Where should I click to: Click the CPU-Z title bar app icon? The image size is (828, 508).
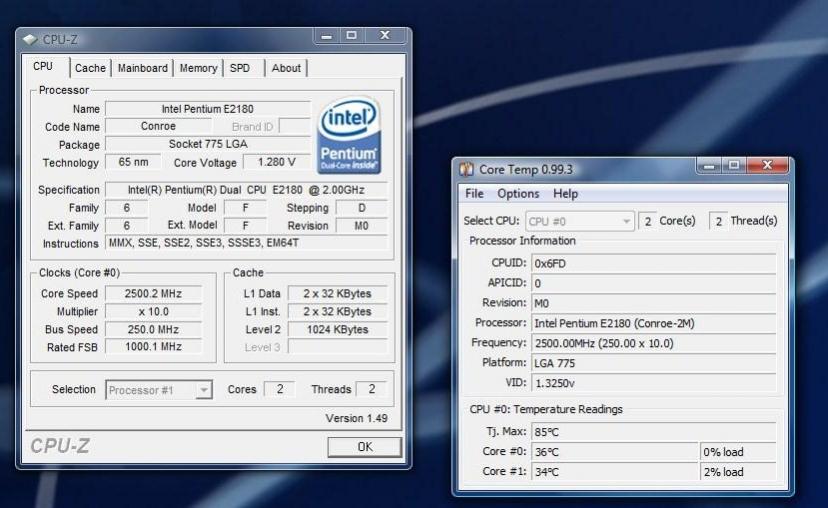pyautogui.click(x=30, y=40)
